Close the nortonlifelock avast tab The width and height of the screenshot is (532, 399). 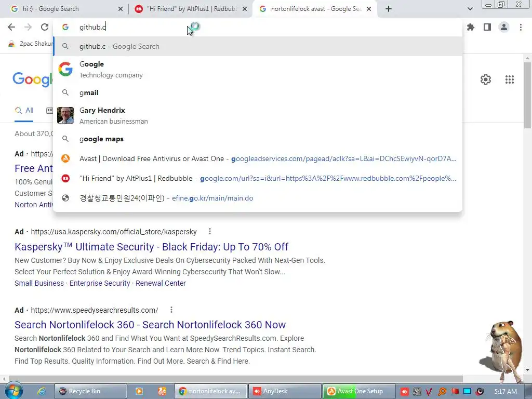tap(369, 9)
